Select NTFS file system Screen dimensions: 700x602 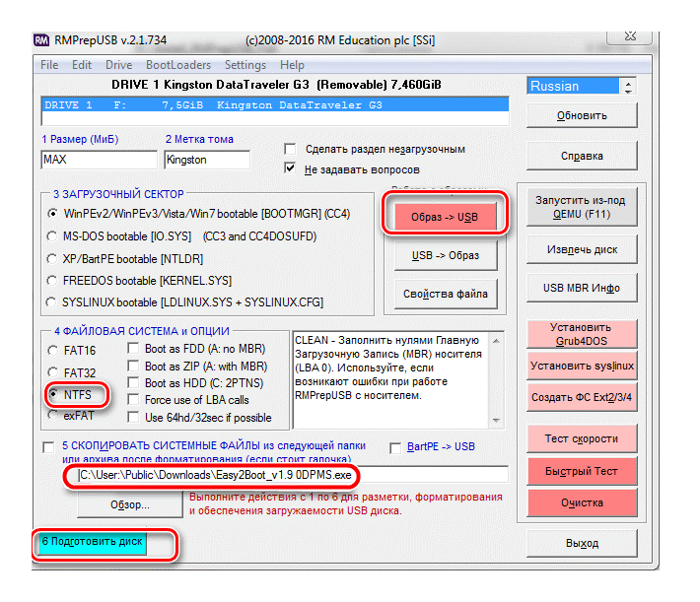[x=53, y=394]
